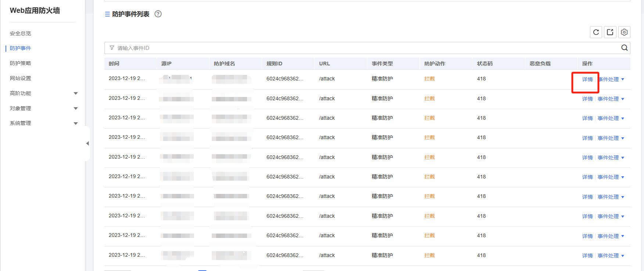
Task: Click the search magnifier icon
Action: click(x=624, y=48)
